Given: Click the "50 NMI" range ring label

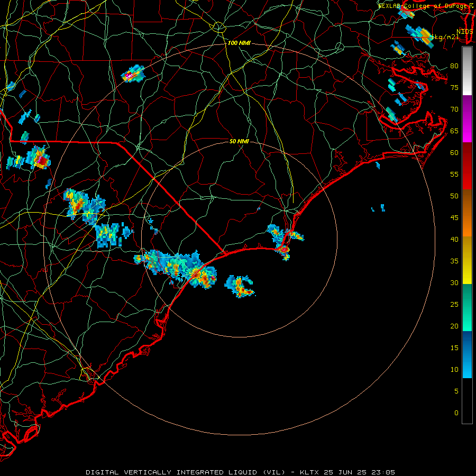Looking at the screenshot, I should [x=239, y=141].
